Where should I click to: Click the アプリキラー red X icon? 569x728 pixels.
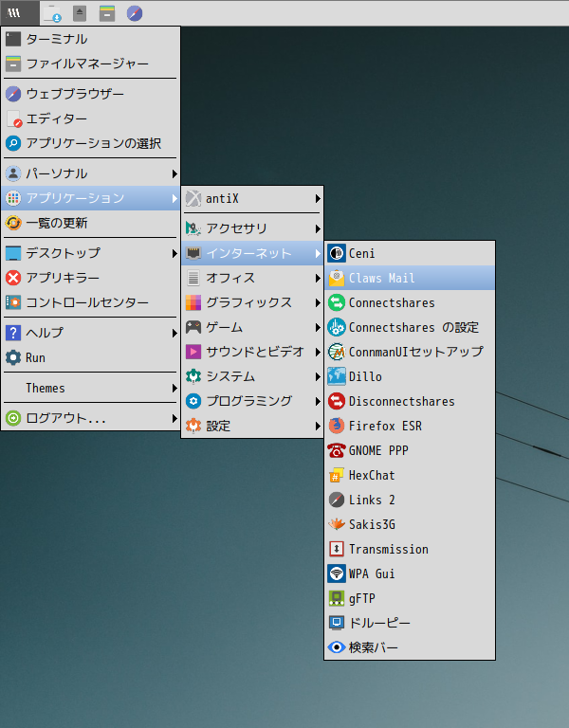[x=13, y=278]
